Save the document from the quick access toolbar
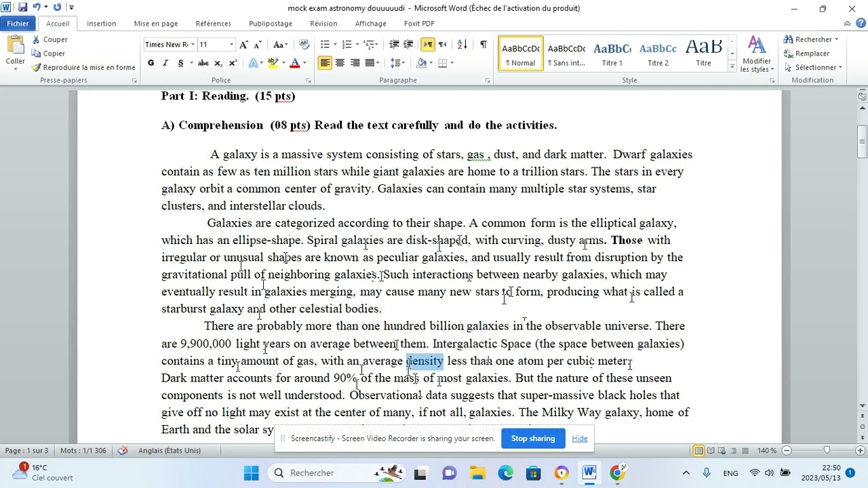This screenshot has height=488, width=868. pyautogui.click(x=22, y=8)
